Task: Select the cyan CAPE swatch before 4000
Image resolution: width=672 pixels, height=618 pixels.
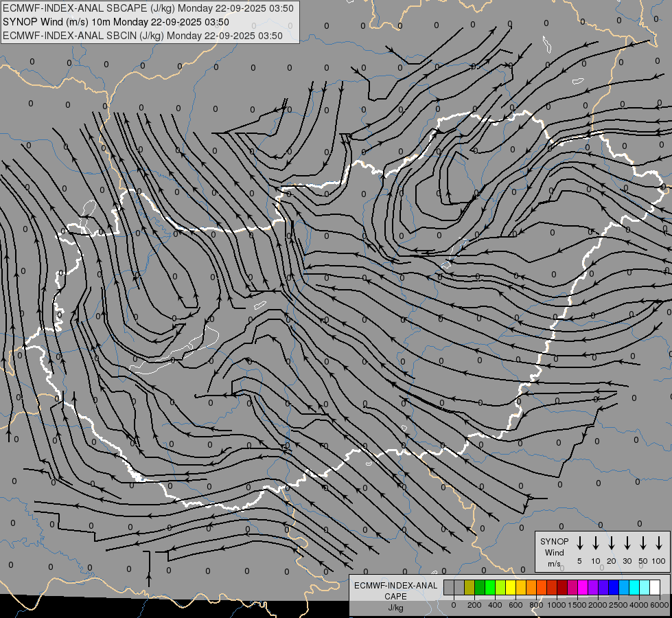Action: (x=634, y=587)
